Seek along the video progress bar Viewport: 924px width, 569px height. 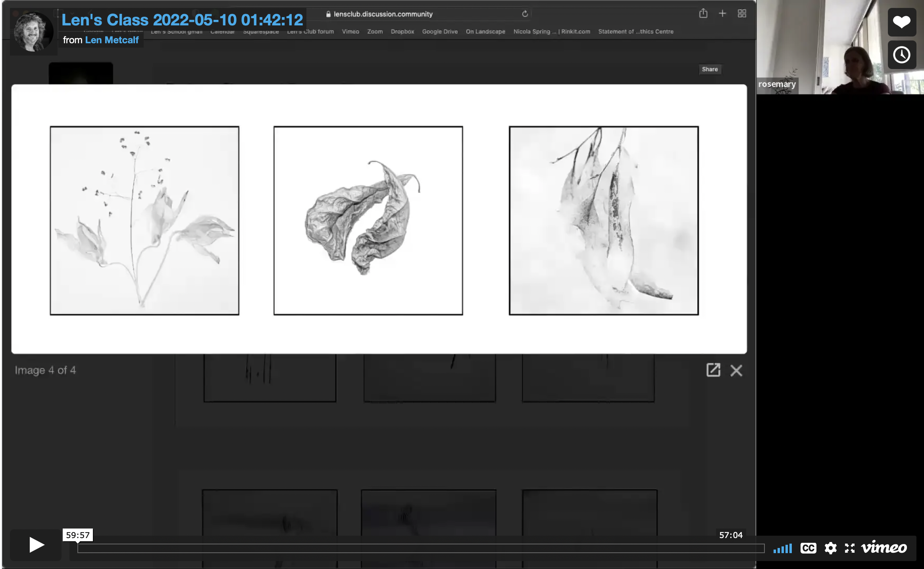click(421, 548)
